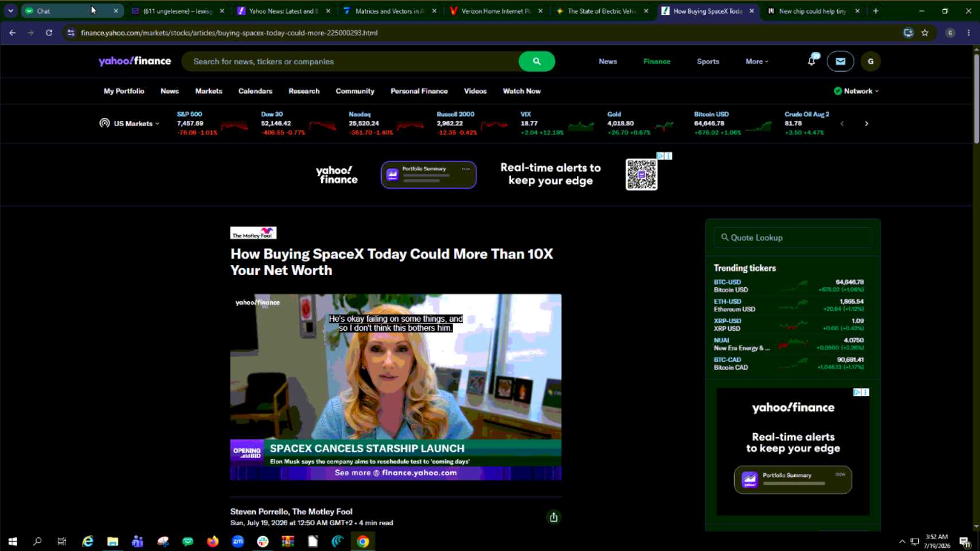
Task: Open Microsoft Teams from the taskbar
Action: point(138,541)
